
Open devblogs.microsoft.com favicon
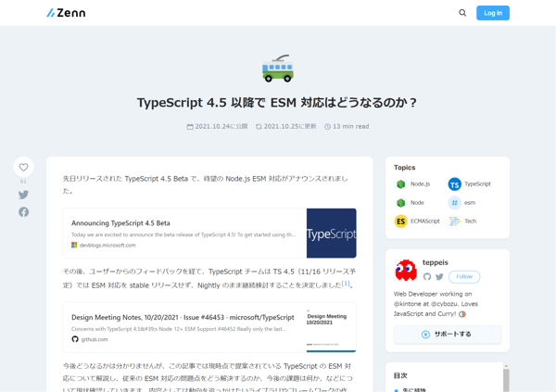click(74, 246)
